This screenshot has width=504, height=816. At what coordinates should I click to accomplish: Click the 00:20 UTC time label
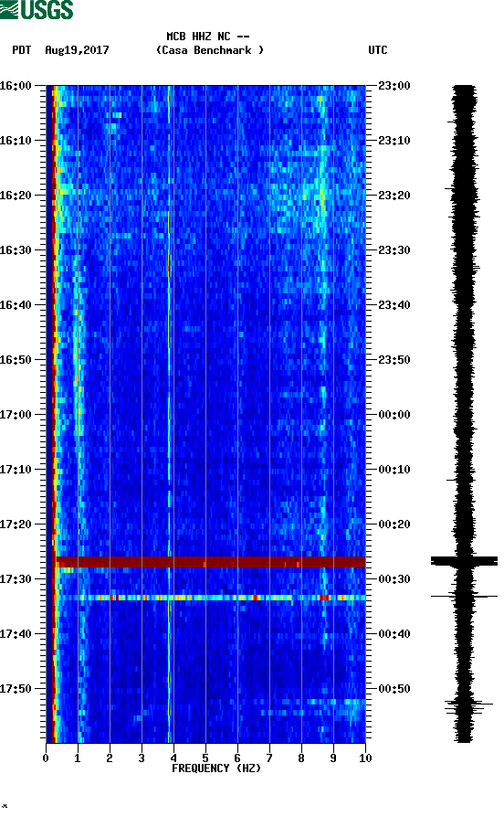pos(394,525)
